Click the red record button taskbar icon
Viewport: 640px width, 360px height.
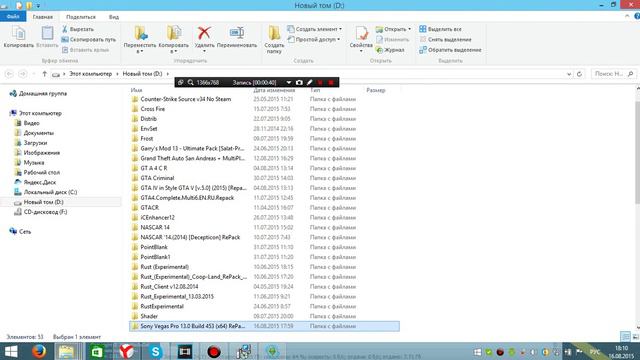(214, 351)
